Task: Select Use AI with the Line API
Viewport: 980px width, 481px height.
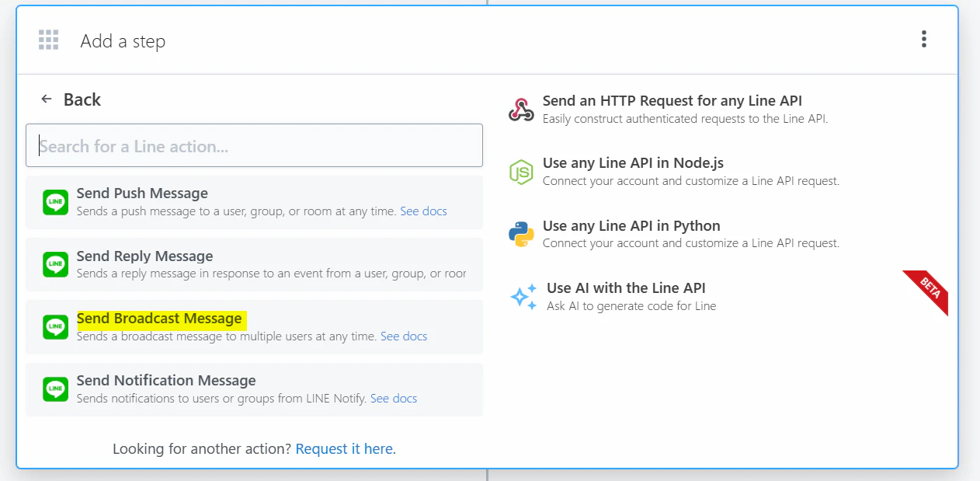Action: click(626, 288)
